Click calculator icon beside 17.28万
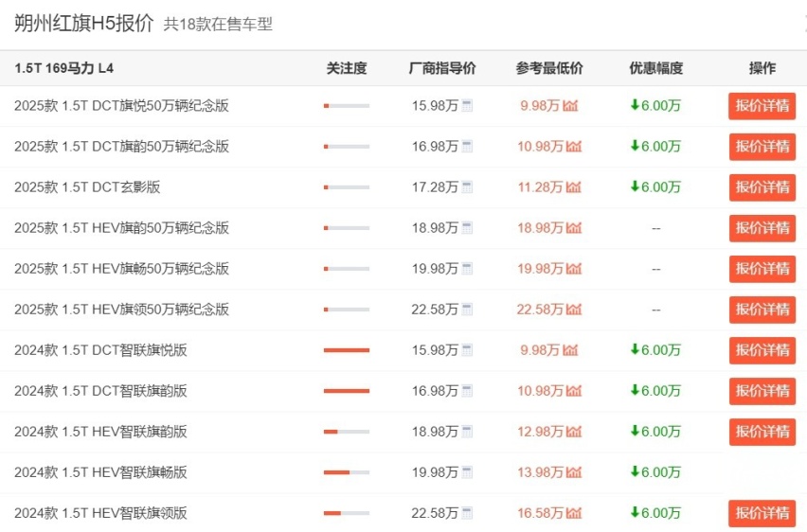Viewport: 807px width, 532px height. 467,187
